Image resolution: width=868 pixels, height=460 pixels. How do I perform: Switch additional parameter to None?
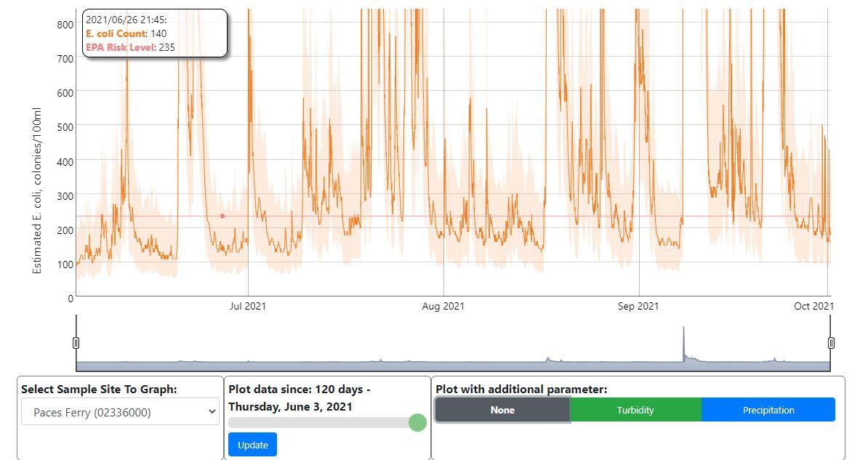pyautogui.click(x=502, y=409)
